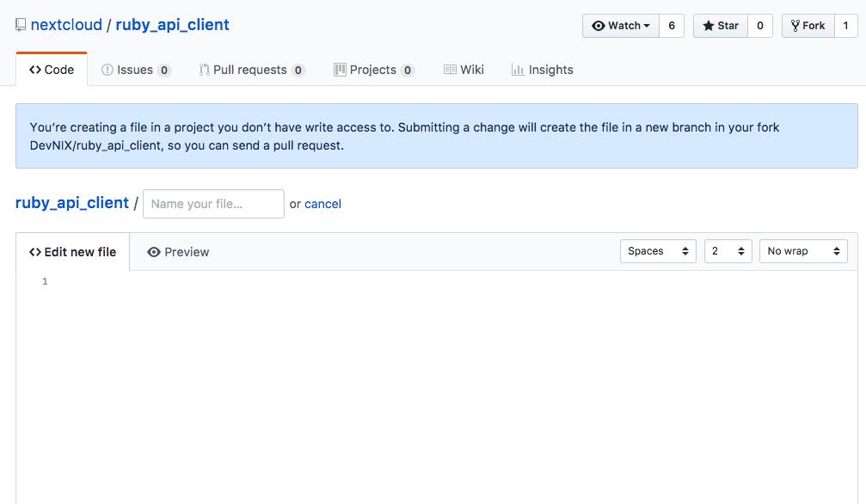Open the nextcloud organization link

(x=66, y=25)
